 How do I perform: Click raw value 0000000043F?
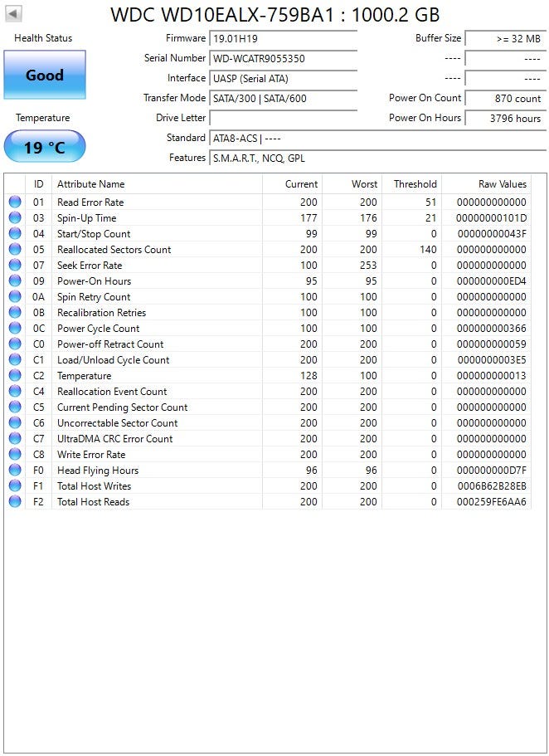pyautogui.click(x=491, y=234)
